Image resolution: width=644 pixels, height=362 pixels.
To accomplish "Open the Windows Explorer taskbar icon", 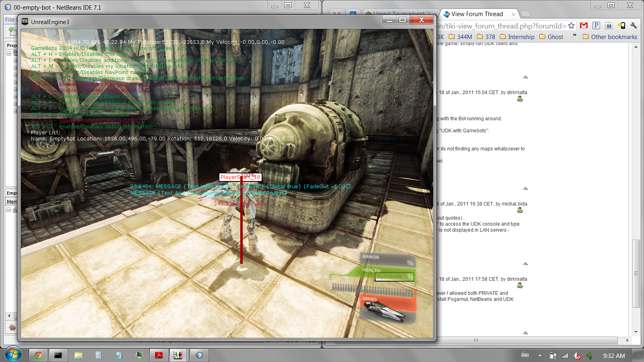I will click(x=78, y=355).
